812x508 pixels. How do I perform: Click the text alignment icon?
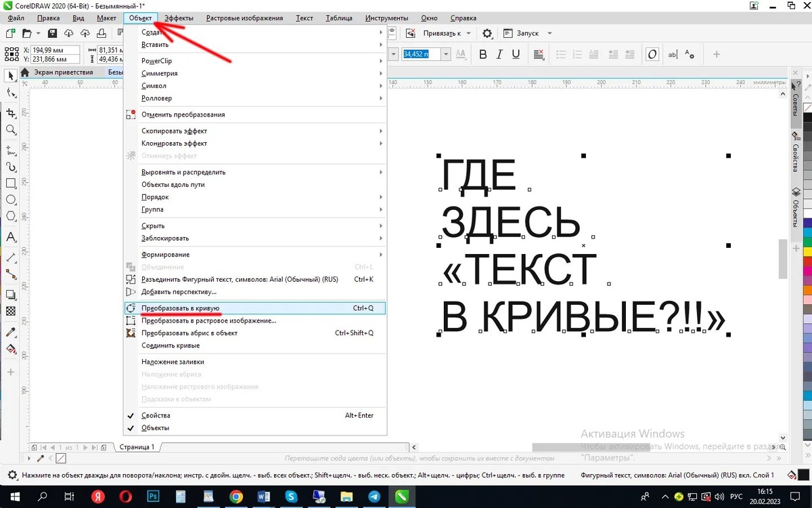point(539,54)
